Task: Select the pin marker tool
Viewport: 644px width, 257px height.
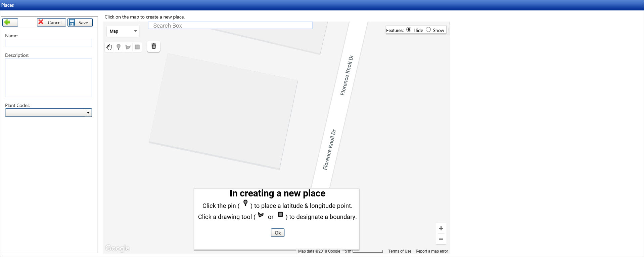Action: pyautogui.click(x=119, y=47)
